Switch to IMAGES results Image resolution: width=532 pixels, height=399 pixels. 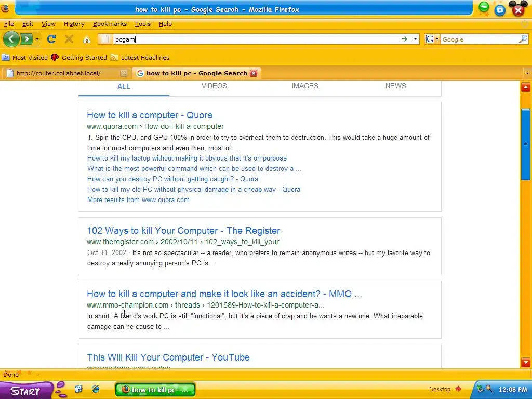coord(305,86)
